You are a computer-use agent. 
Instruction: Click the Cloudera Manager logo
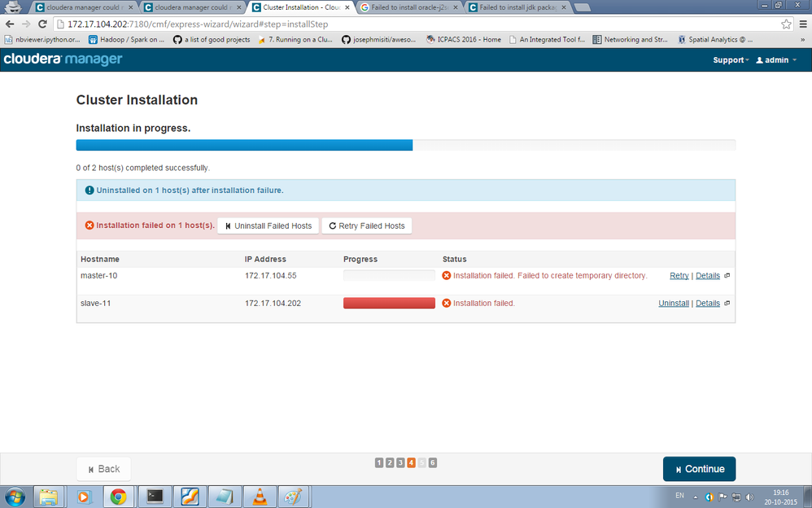[x=63, y=59]
